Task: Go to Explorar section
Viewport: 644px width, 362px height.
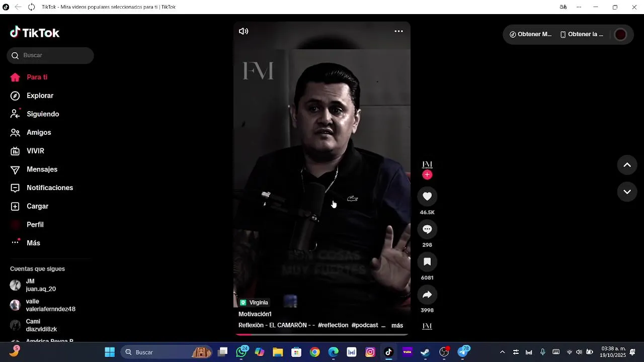Action: pyautogui.click(x=32, y=96)
